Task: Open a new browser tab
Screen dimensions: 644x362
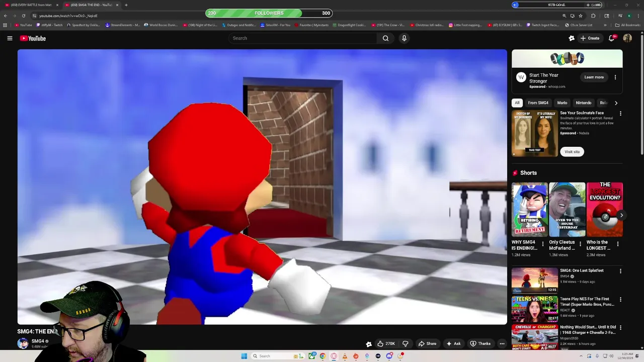Action: click(x=126, y=5)
